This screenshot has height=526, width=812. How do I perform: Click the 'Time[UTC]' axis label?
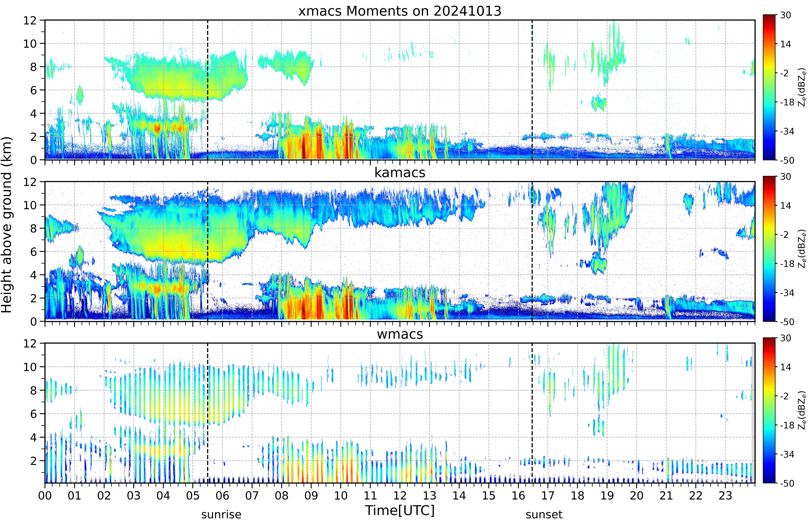(400, 511)
